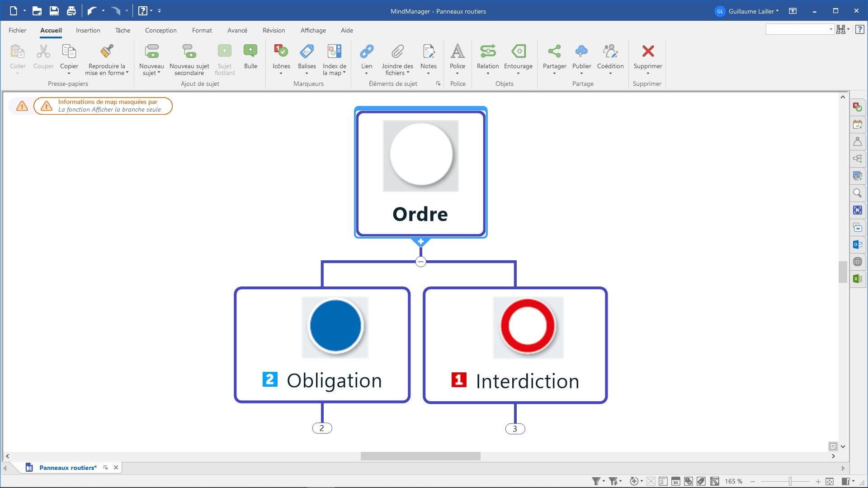Open the Icônes dropdown
The width and height of the screenshot is (868, 488).
281,73
